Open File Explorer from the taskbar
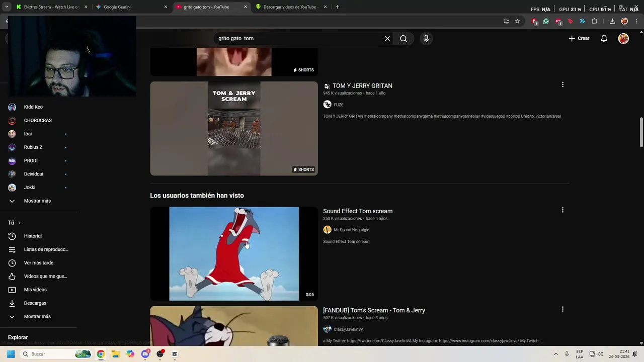This screenshot has width=644, height=362. click(x=116, y=354)
